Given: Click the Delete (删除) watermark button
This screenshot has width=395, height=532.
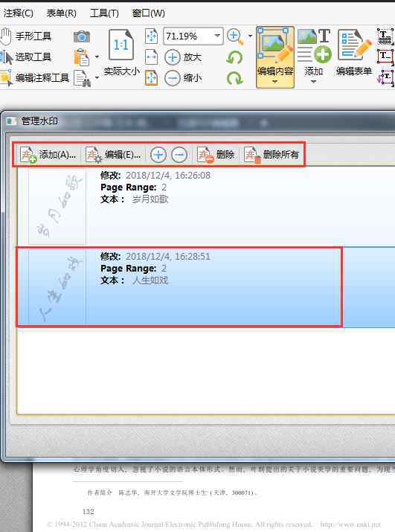Looking at the screenshot, I should tap(216, 155).
